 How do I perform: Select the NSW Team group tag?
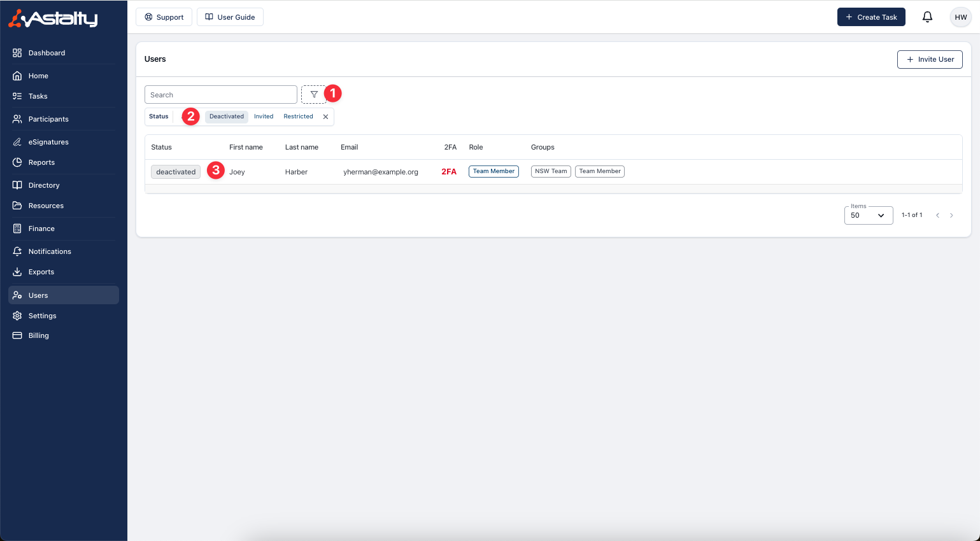click(x=551, y=171)
